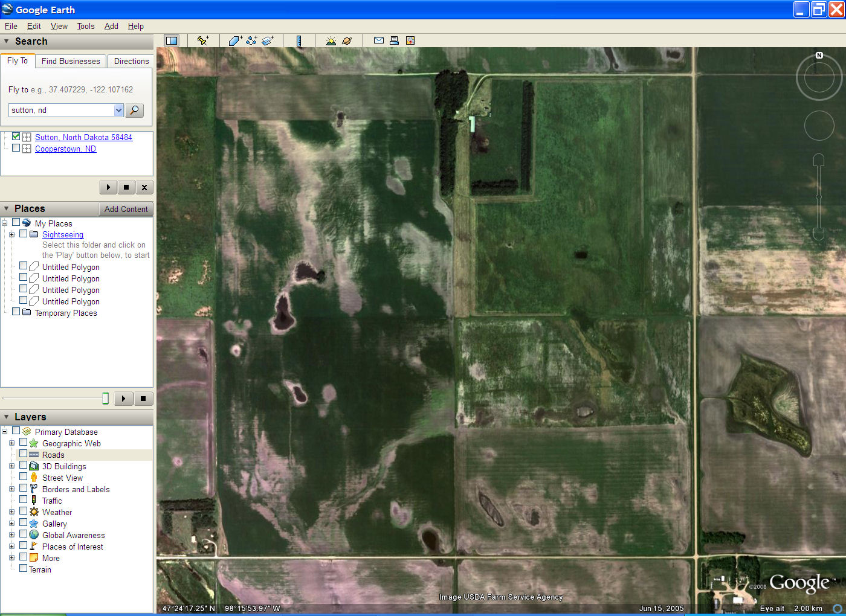Click the Traffic layer icon
This screenshot has height=616, width=846.
[x=34, y=501]
